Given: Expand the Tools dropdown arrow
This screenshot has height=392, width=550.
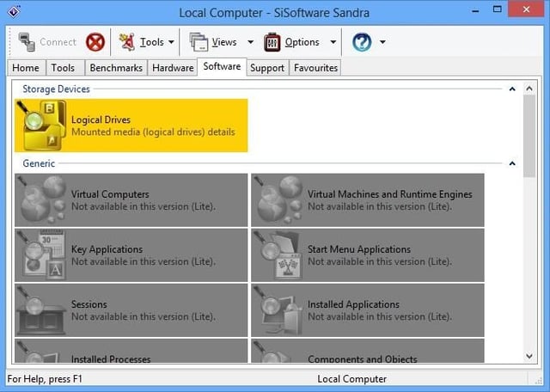Looking at the screenshot, I should pyautogui.click(x=171, y=42).
